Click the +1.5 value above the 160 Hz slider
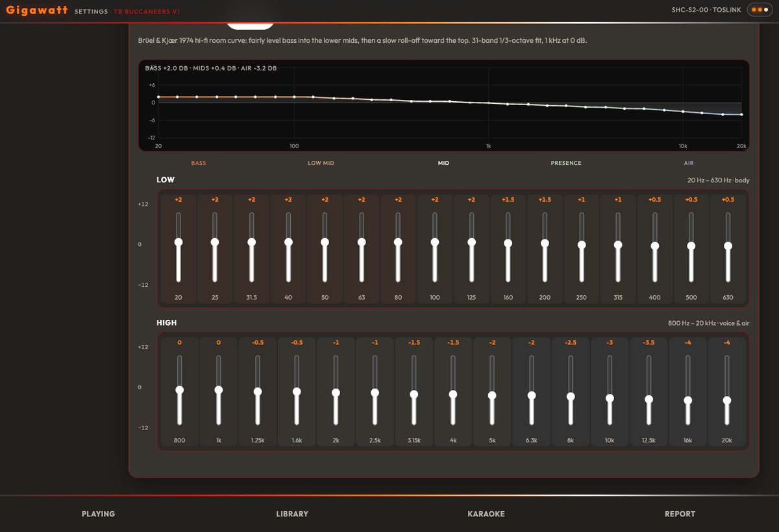The width and height of the screenshot is (779, 532). point(508,200)
